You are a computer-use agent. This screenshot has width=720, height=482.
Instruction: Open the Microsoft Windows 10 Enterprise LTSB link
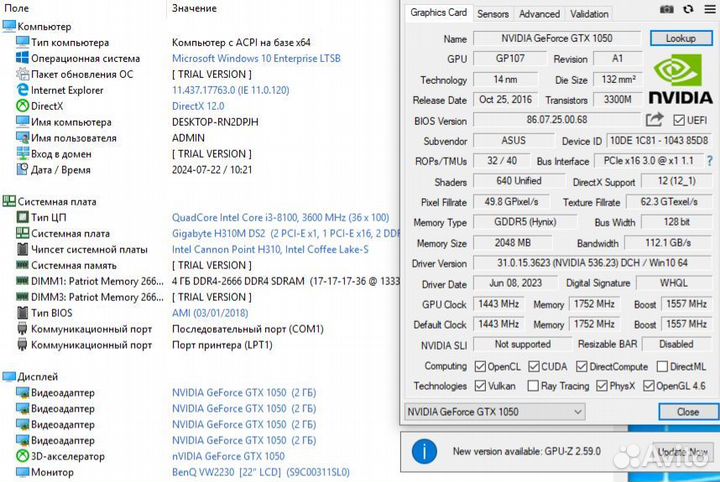[256, 58]
